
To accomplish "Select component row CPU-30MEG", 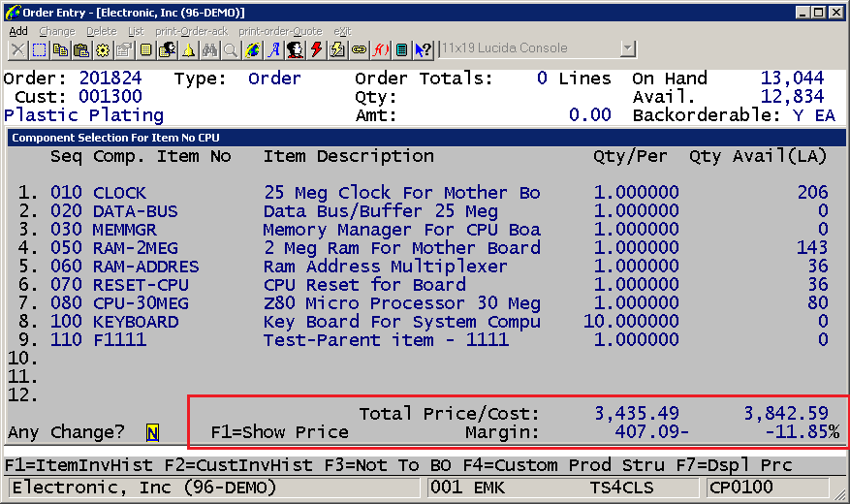I will 423,303.
